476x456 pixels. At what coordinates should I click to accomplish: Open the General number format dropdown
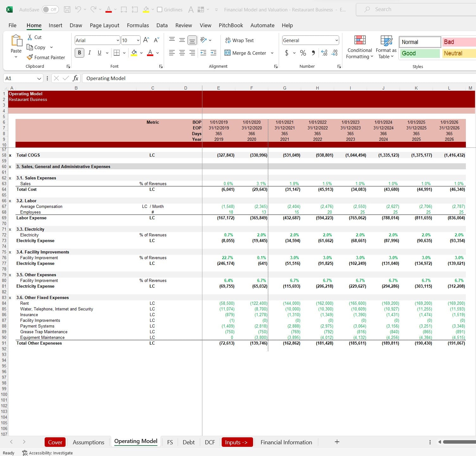point(336,41)
